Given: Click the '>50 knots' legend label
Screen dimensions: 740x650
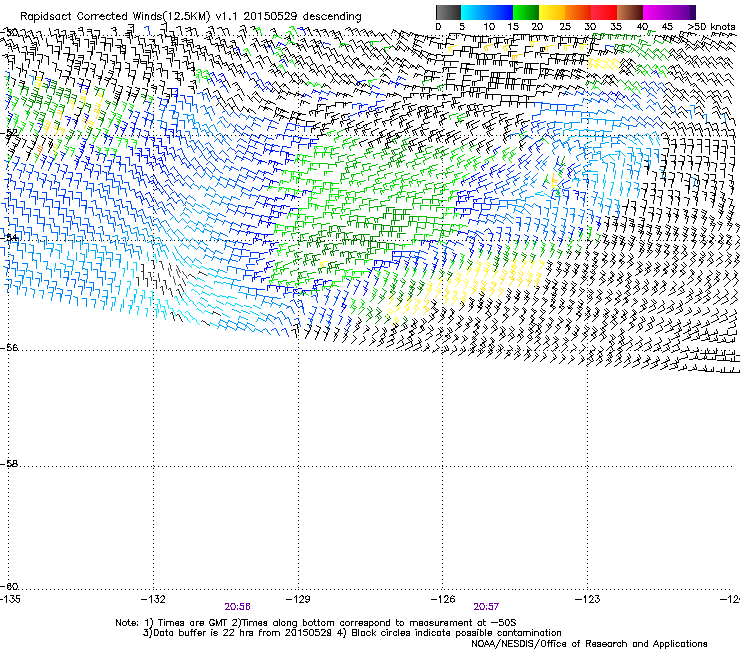Looking at the screenshot, I should point(711,27).
